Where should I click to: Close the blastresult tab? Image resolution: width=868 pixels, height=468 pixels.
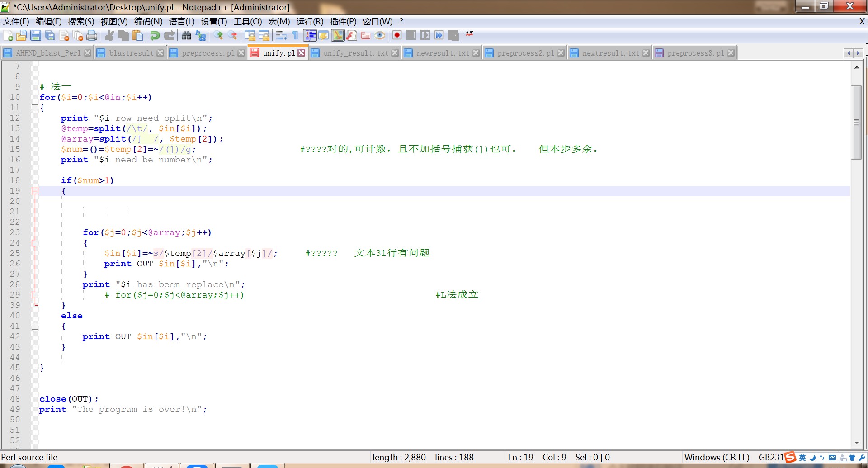click(x=160, y=53)
